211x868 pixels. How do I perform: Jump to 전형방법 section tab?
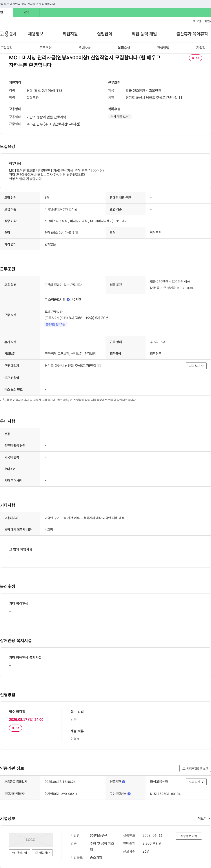[x=163, y=48]
